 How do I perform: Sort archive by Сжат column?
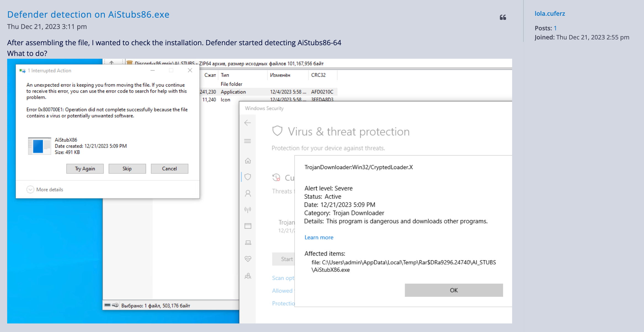210,75
